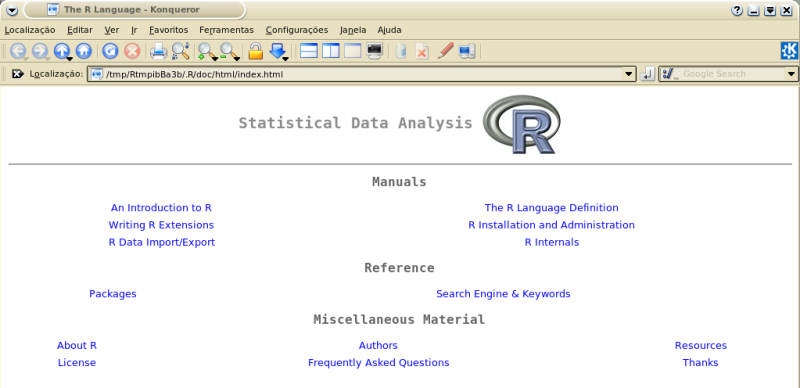Screen dimensions: 800x388
Task: Click the printer icon to print
Action: tap(158, 51)
